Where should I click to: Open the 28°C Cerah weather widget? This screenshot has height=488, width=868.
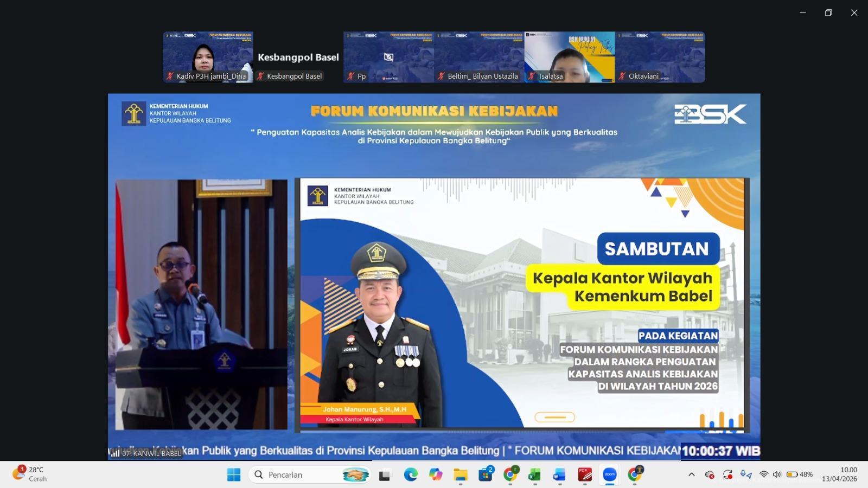click(30, 474)
